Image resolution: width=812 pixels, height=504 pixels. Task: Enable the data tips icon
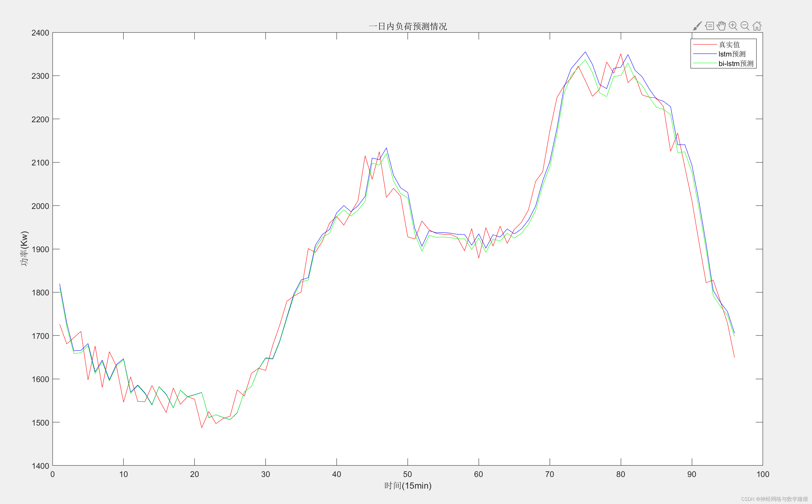click(709, 26)
